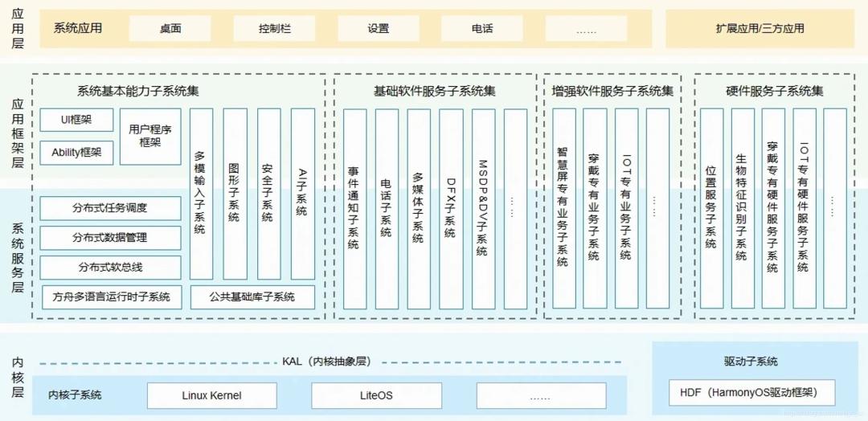Click the Linux Kernel box
Screen dimensions: 868x421
coord(211,395)
